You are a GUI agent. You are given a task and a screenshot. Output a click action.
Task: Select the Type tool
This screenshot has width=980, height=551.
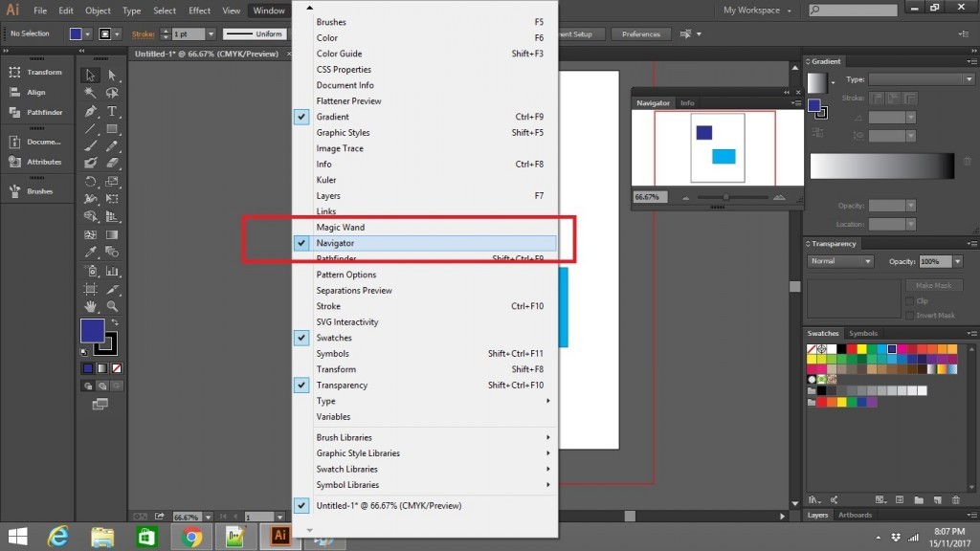click(x=112, y=111)
